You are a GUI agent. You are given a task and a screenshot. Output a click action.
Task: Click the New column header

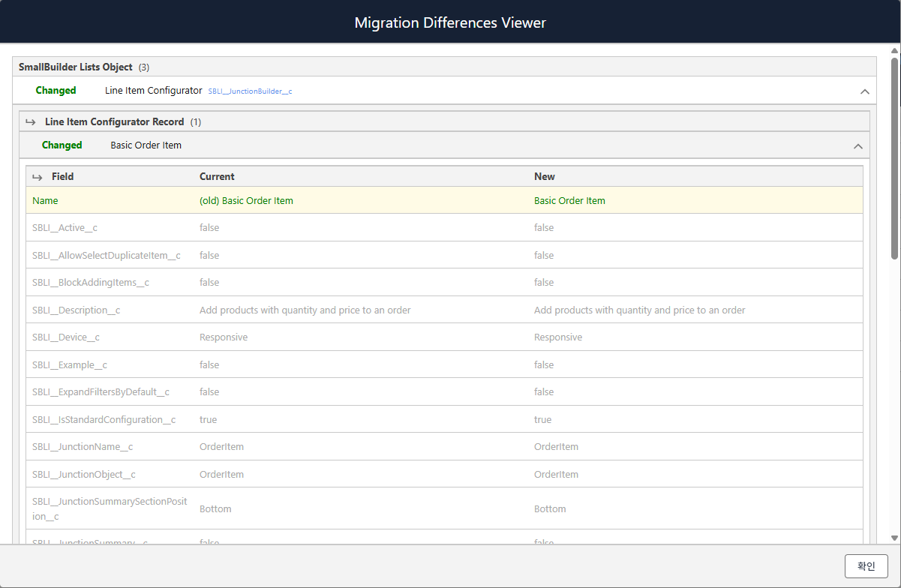(544, 177)
